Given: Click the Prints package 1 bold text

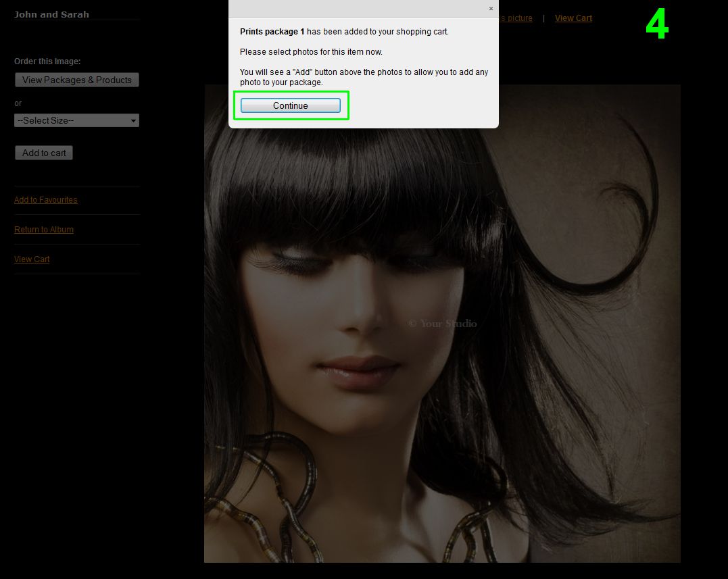Looking at the screenshot, I should (x=272, y=32).
